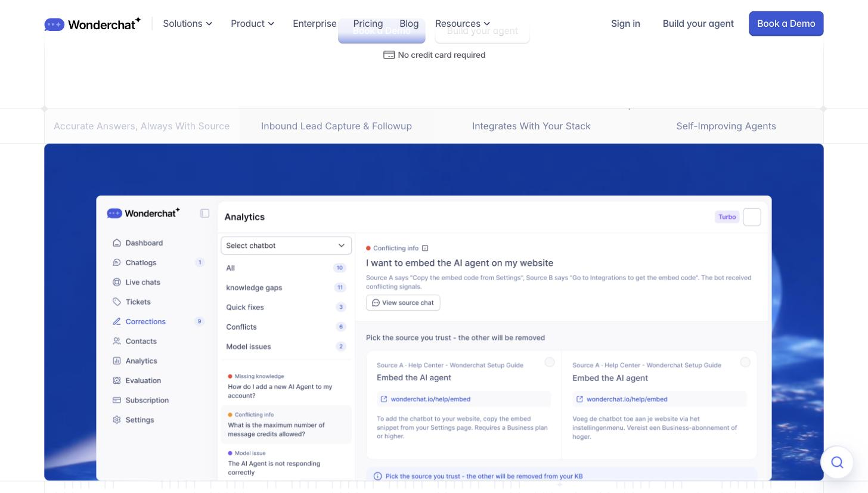
Task: Click Sign in
Action: click(x=625, y=24)
